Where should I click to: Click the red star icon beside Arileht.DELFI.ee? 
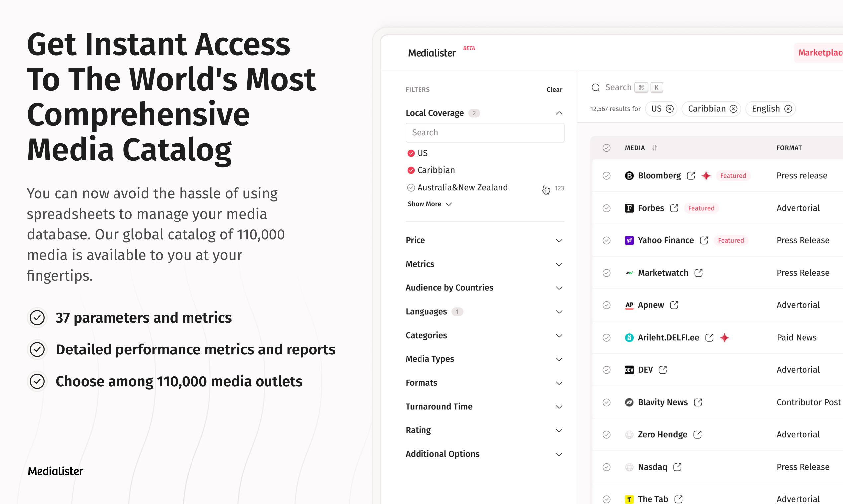click(x=725, y=337)
